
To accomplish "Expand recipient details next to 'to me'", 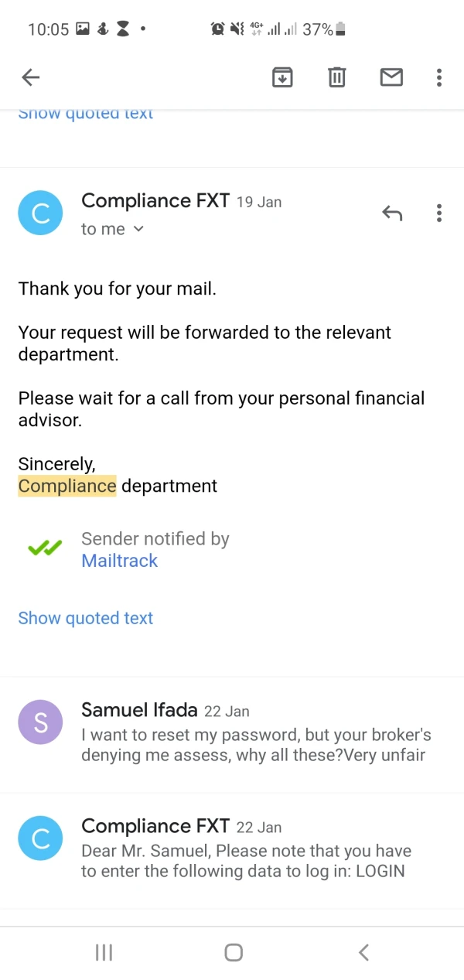I will point(138,229).
